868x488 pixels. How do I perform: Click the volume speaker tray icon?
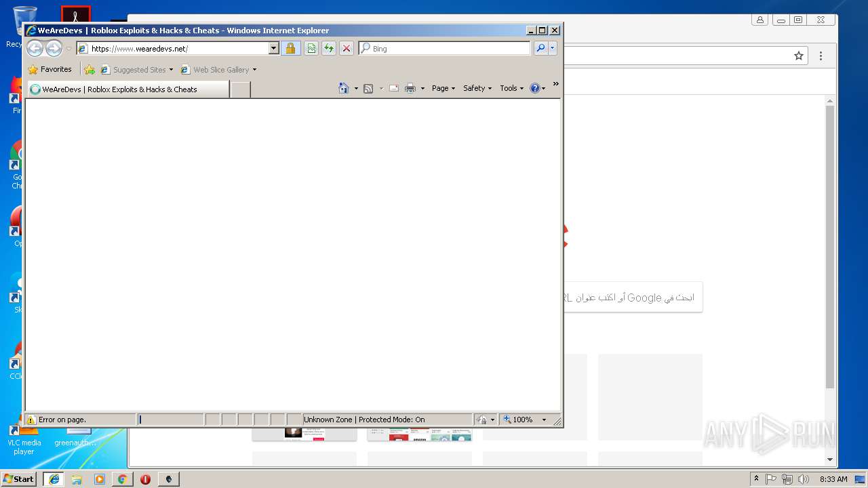coord(804,479)
